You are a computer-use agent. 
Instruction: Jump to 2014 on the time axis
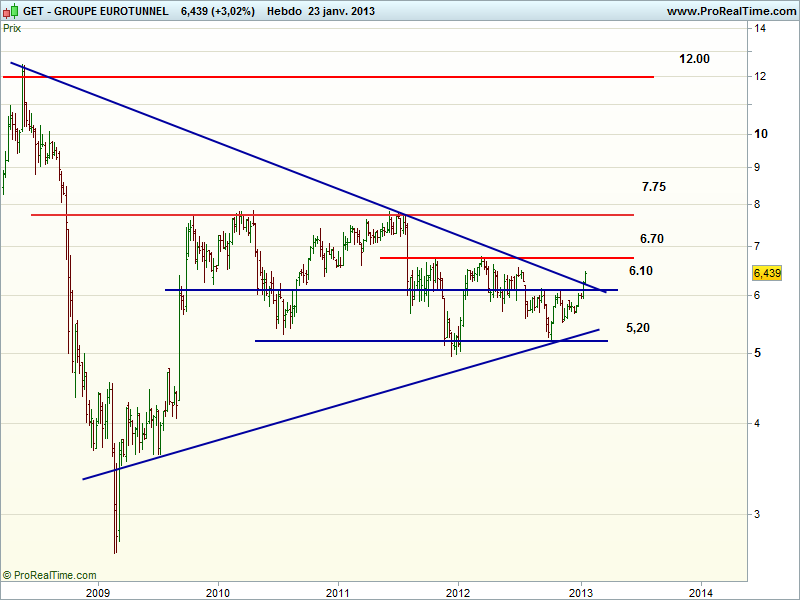[701, 590]
